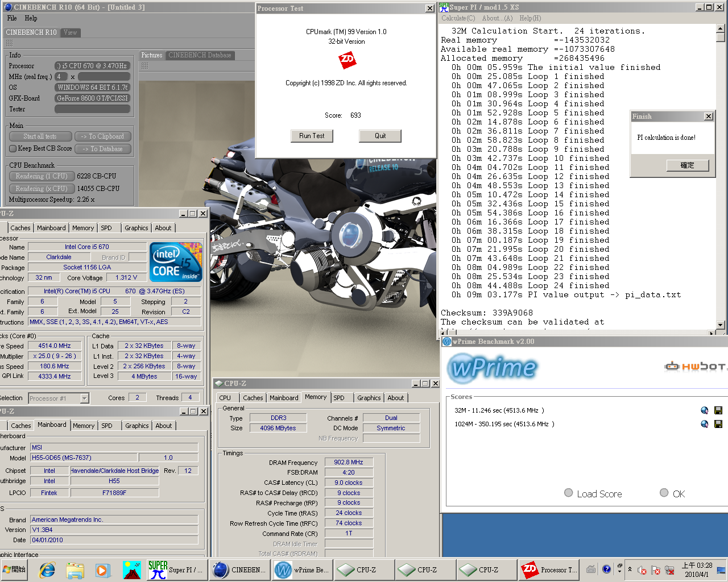Switch to CINEBENCH taskbar button
Viewport: 728px width, 582px height.
tap(239, 569)
